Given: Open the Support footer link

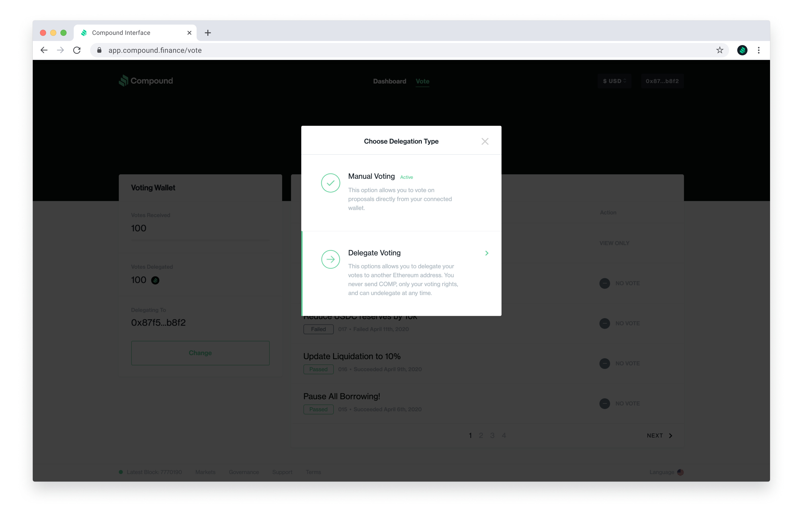Looking at the screenshot, I should click(x=282, y=472).
